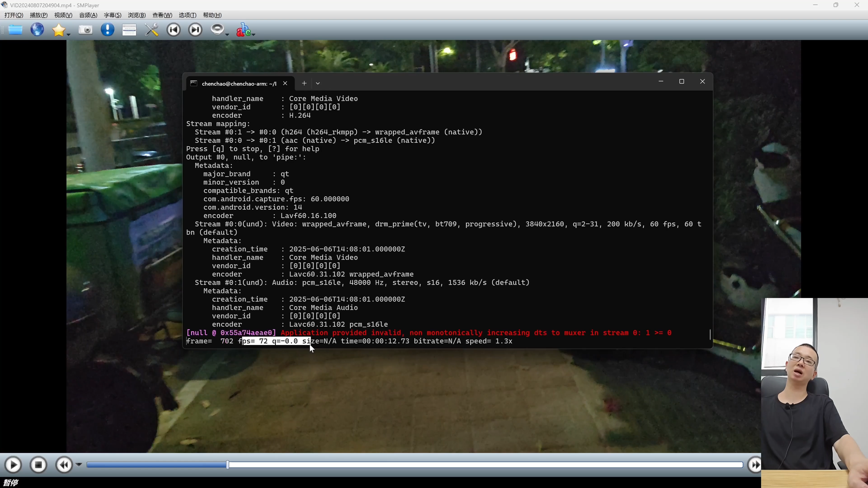The width and height of the screenshot is (868, 488).
Task: Click unplayed part of seek bar
Action: 486,465
